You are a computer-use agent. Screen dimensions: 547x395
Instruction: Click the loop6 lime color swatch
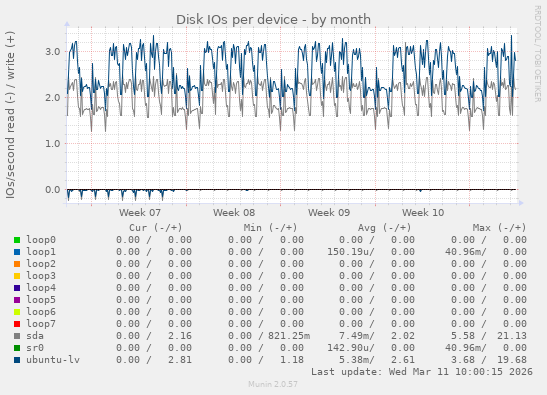click(x=17, y=312)
